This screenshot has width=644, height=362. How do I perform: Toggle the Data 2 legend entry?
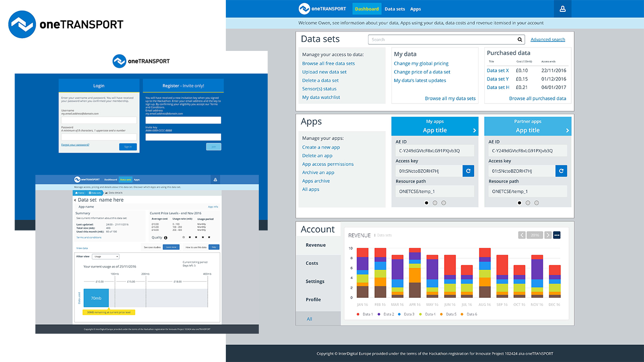tap(386, 314)
